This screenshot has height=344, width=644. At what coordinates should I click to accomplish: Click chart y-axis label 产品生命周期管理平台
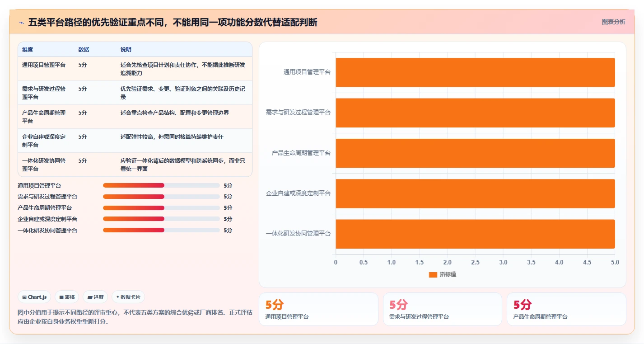(301, 153)
